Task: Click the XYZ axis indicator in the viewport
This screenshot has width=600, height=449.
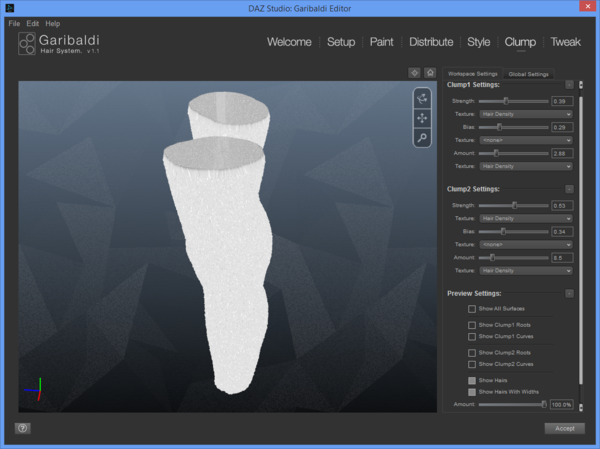Action: pos(33,390)
